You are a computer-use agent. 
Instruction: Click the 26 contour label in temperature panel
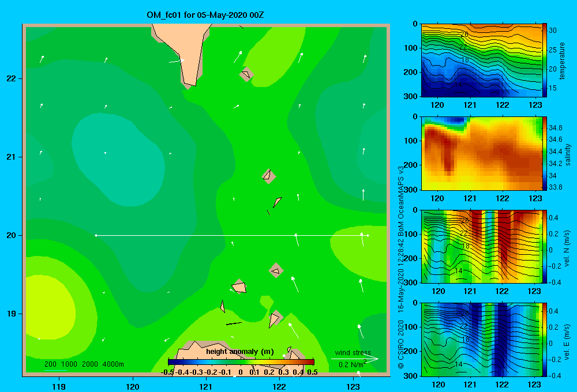[x=464, y=34]
